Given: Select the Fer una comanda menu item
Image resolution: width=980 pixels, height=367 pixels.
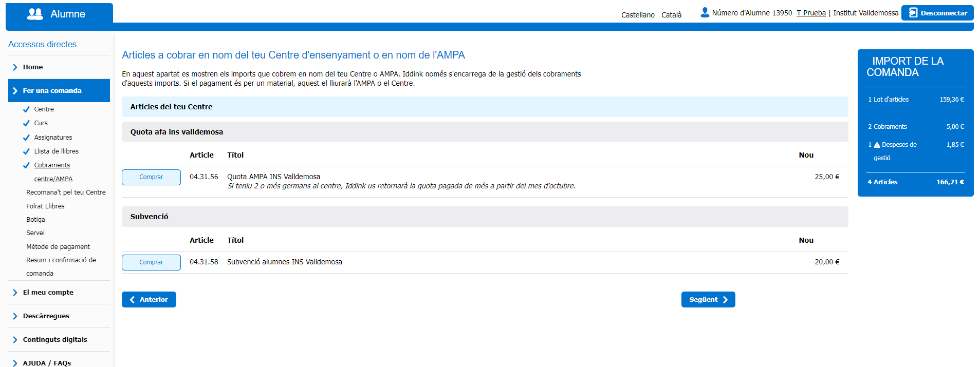Looking at the screenshot, I should pos(52,91).
